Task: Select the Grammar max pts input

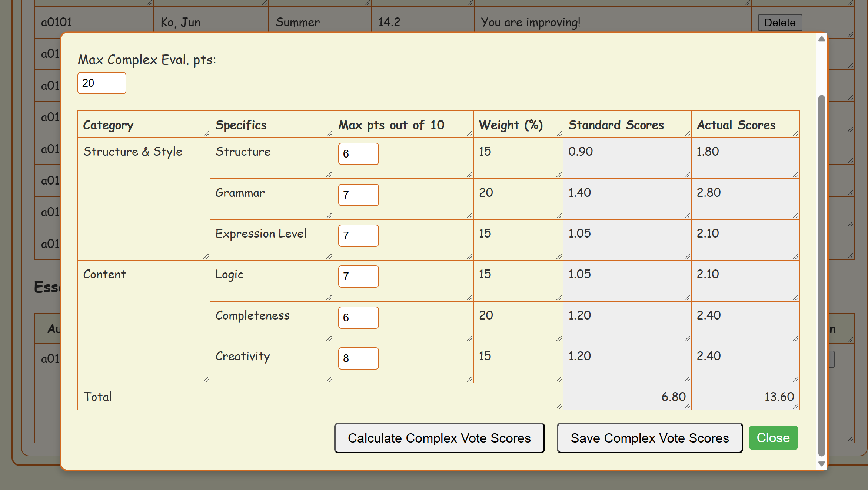Action: 358,195
